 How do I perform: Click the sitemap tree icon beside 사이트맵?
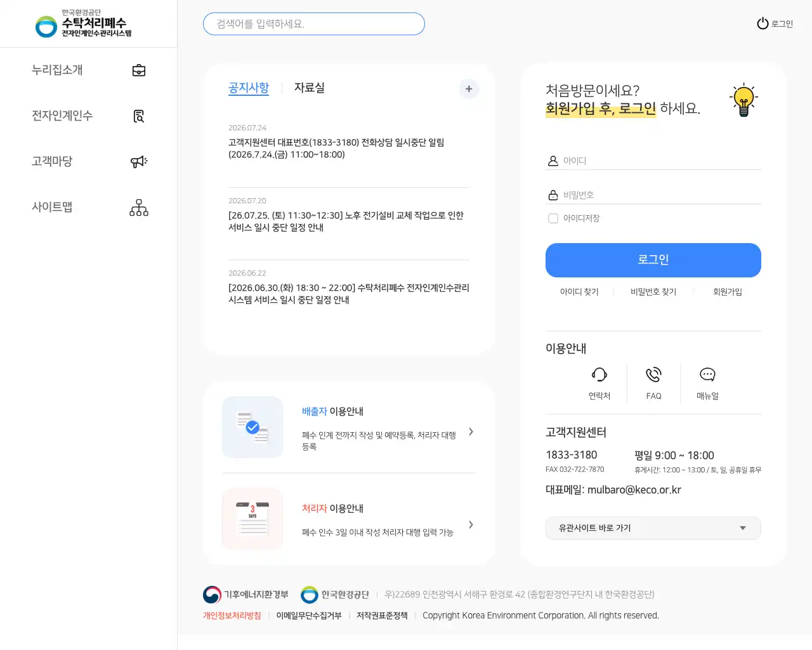pos(139,208)
